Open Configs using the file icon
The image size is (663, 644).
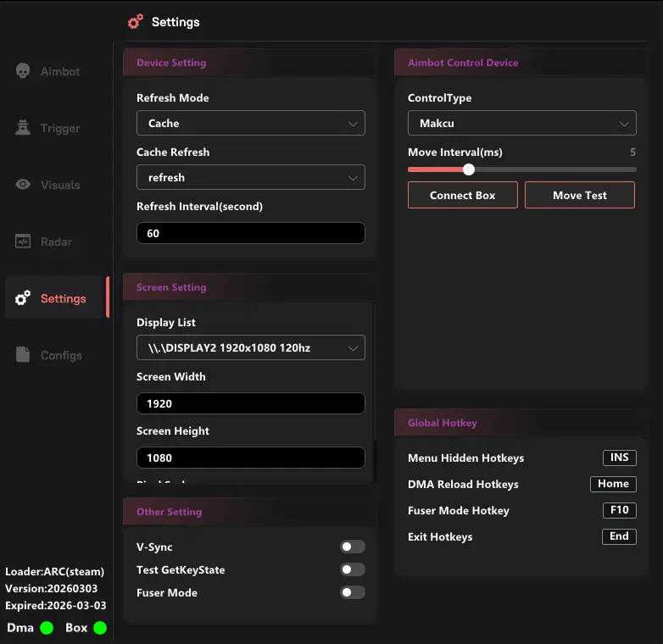tap(23, 355)
